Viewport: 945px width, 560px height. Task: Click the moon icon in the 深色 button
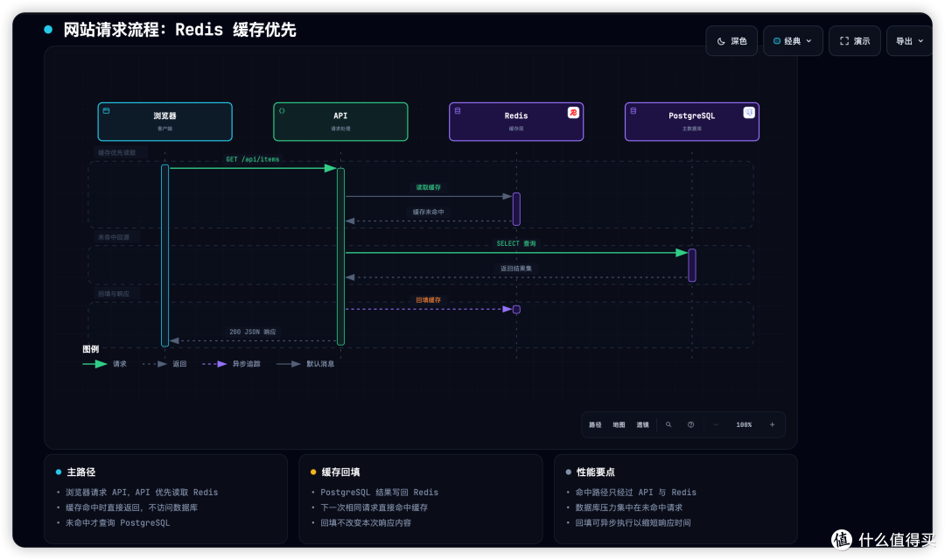click(721, 42)
